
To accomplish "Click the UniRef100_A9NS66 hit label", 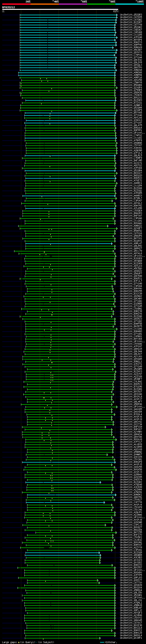I will [x=131, y=72].
